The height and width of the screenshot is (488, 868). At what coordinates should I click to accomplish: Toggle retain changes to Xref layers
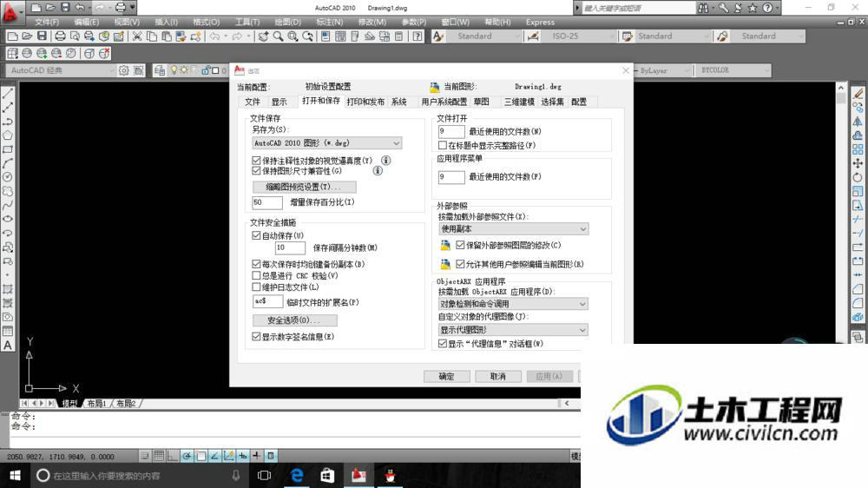click(x=460, y=245)
